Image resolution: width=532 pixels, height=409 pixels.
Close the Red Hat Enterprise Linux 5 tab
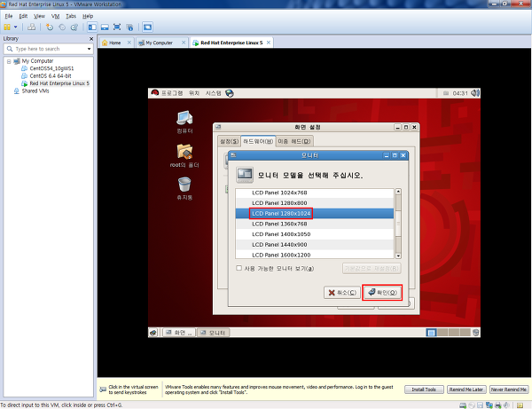pos(269,43)
